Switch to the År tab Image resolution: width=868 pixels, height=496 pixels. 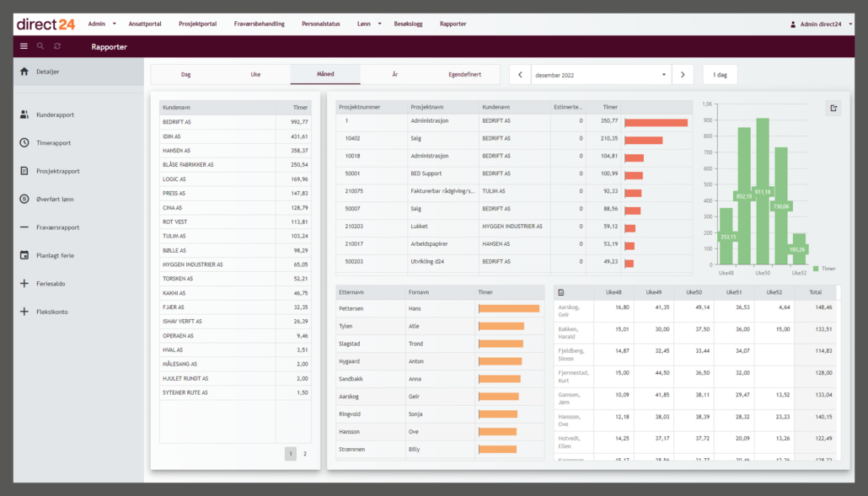[x=394, y=74]
